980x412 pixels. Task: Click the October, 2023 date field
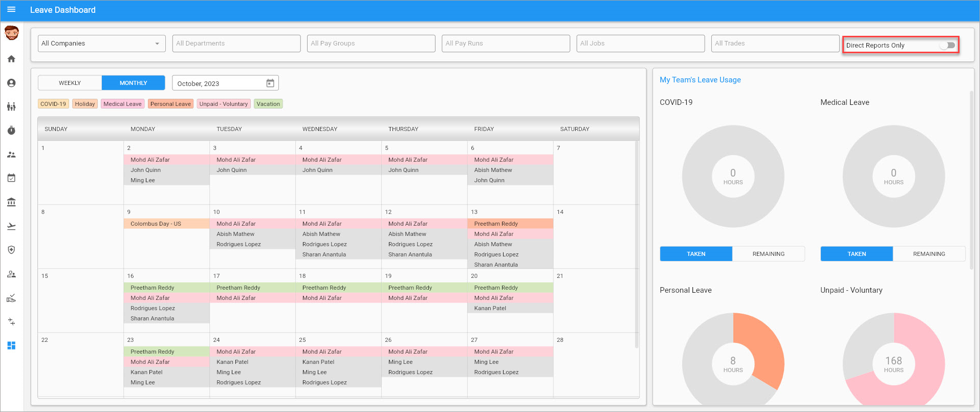click(x=225, y=83)
